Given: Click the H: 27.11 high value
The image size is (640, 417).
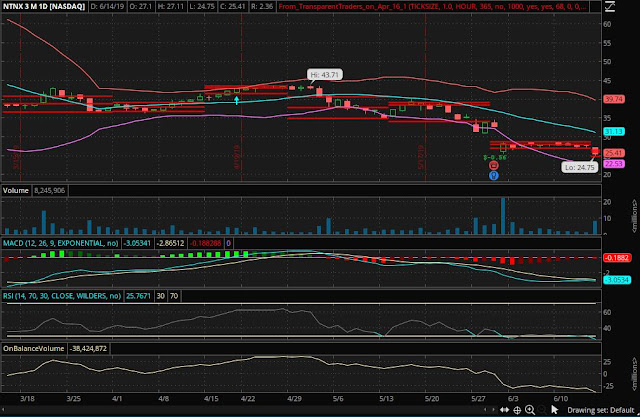Looking at the screenshot, I should click(170, 7).
